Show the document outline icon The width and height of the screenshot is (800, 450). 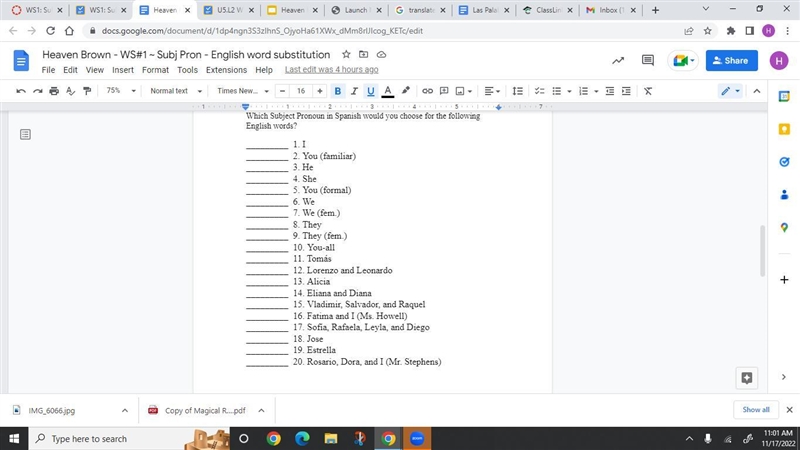[25, 134]
